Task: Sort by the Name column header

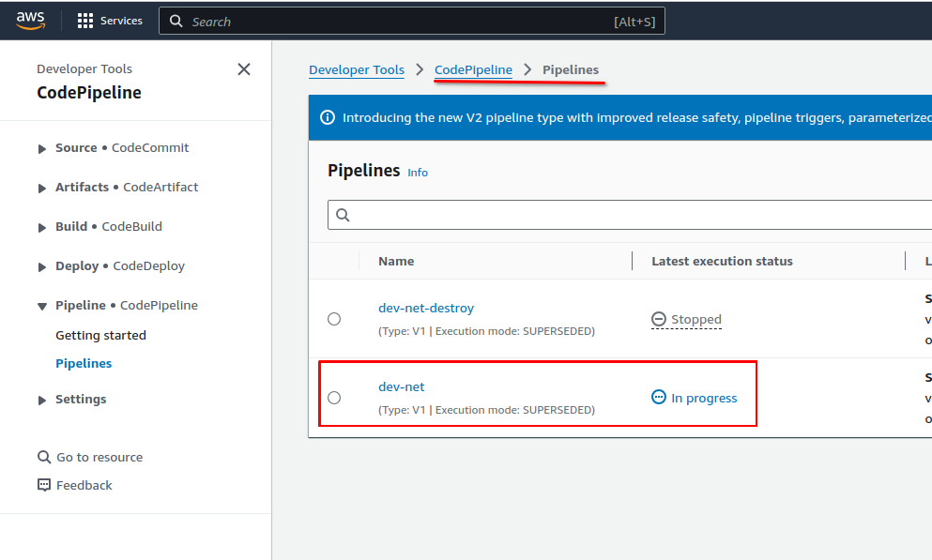Action: [396, 262]
